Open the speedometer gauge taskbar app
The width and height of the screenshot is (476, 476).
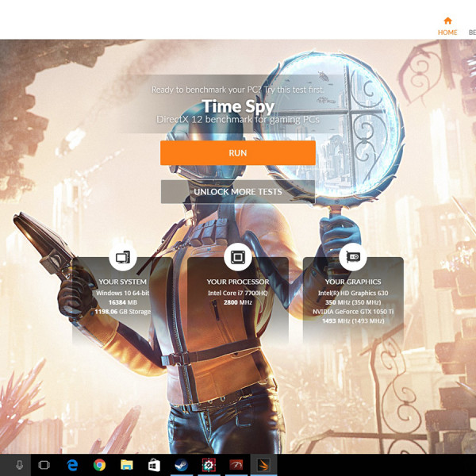pyautogui.click(x=236, y=465)
